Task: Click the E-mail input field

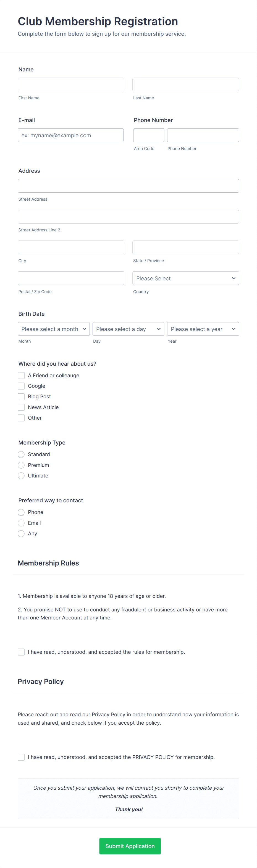Action: (x=71, y=135)
